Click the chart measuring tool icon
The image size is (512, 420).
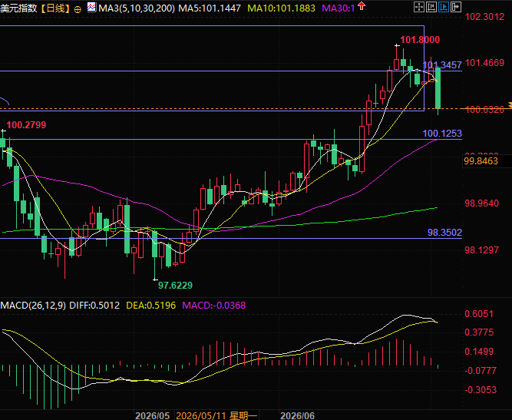(431, 7)
